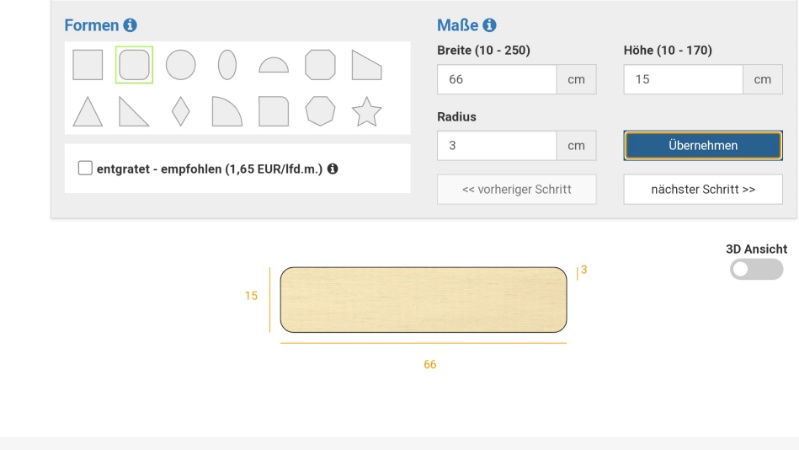Choose the circle shape
The height and width of the screenshot is (450, 799).
[180, 65]
